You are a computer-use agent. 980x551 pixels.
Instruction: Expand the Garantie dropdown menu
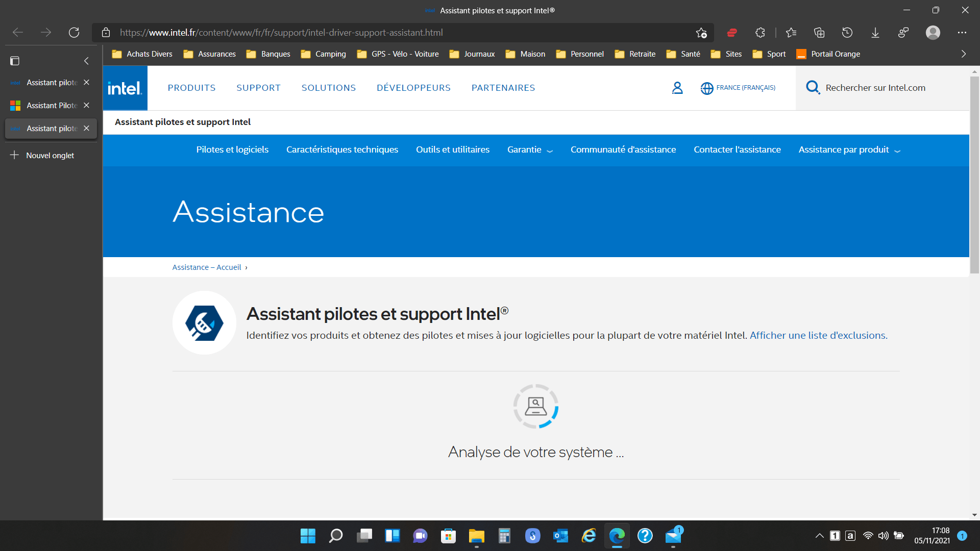coord(530,149)
